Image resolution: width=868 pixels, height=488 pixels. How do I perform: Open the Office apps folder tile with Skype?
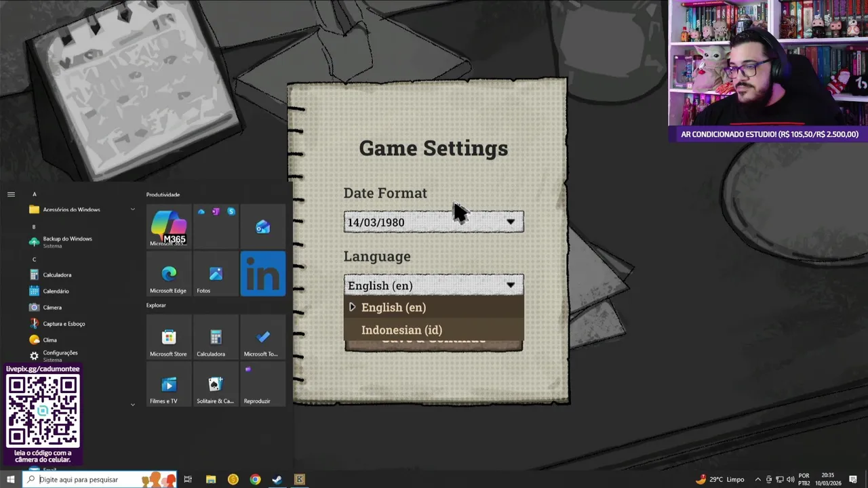[x=216, y=226]
